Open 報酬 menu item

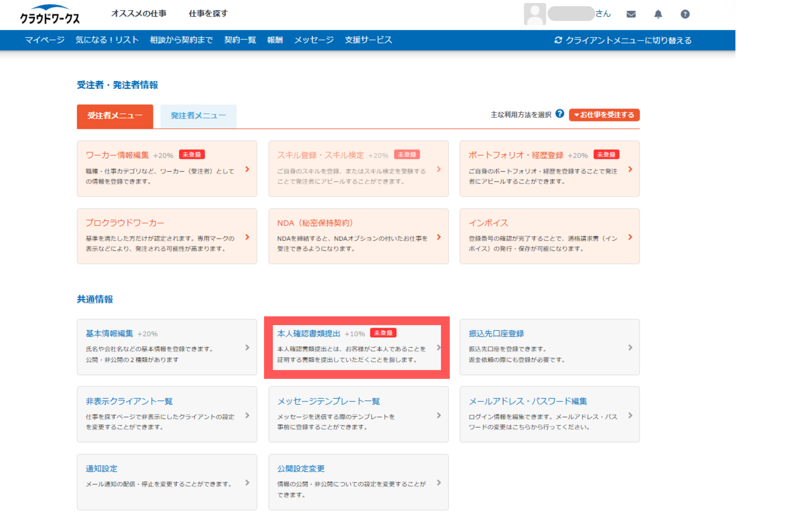275,40
